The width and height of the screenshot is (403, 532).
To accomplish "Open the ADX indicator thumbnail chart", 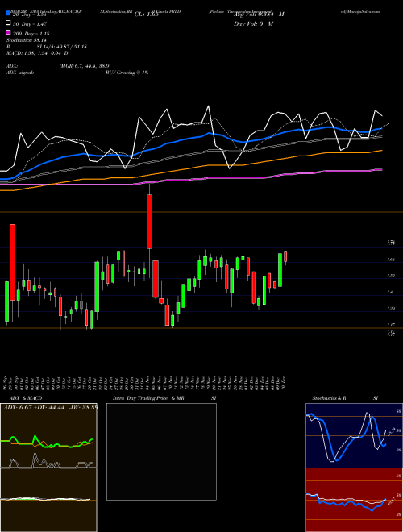I will point(48,435).
